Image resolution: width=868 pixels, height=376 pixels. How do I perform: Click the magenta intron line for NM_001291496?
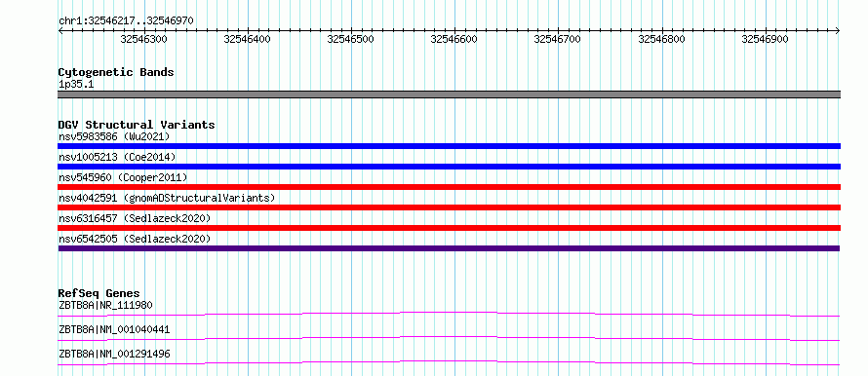[x=450, y=361]
